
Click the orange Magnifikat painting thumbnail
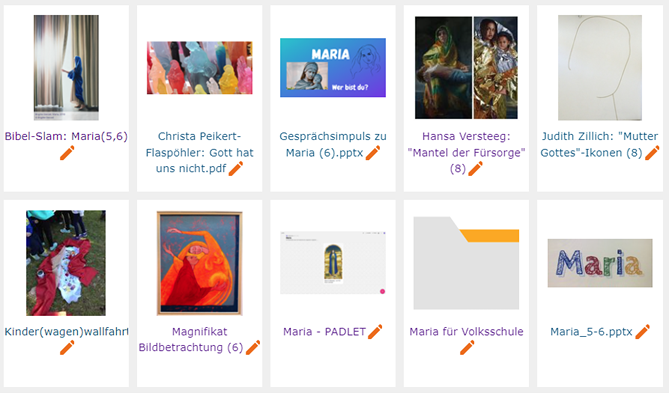[x=200, y=263]
